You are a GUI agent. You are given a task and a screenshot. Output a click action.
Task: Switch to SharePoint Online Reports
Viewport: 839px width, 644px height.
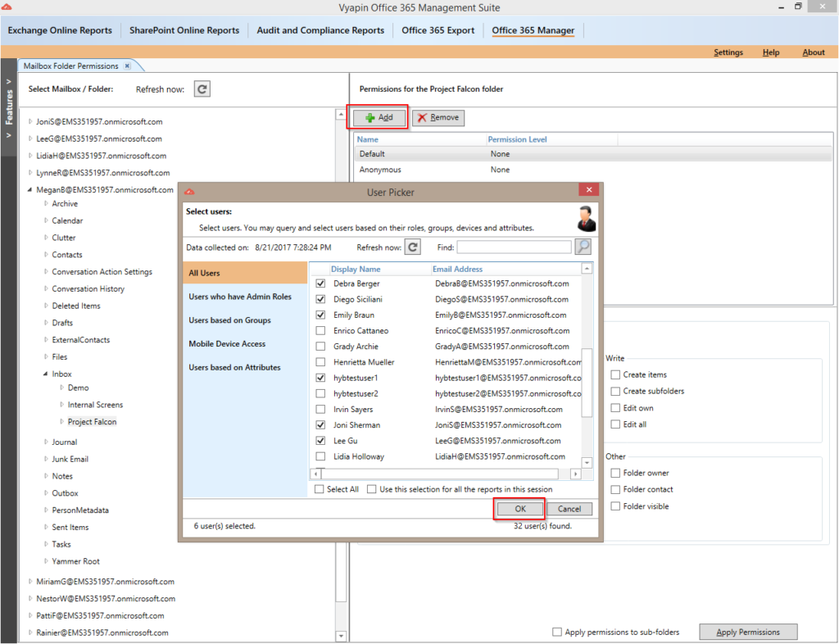coord(184,30)
